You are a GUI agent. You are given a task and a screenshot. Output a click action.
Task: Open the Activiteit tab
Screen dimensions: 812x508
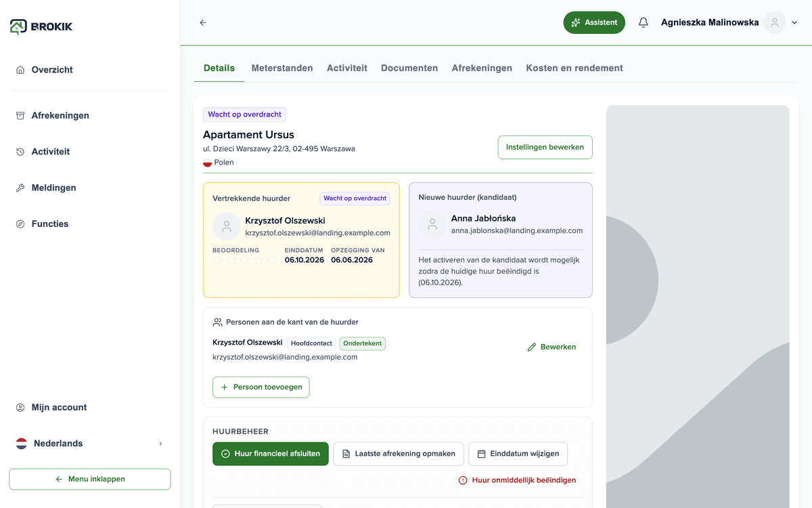click(347, 68)
